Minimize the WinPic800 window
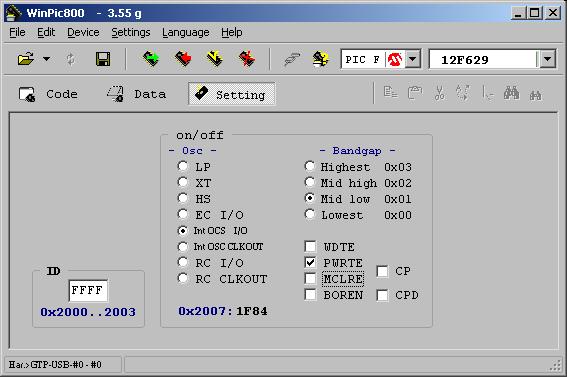Screen dimensions: 567x377 pos(518,13)
